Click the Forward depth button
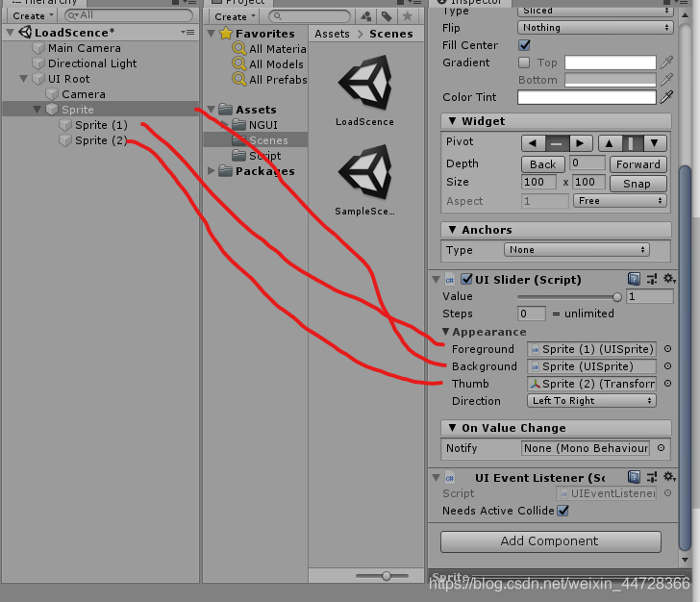This screenshot has width=700, height=602. tap(637, 164)
